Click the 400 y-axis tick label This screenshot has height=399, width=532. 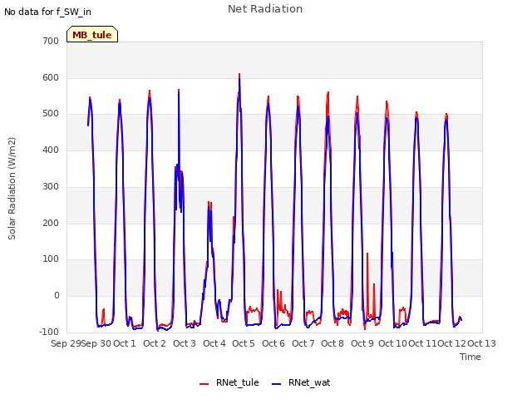(x=51, y=150)
